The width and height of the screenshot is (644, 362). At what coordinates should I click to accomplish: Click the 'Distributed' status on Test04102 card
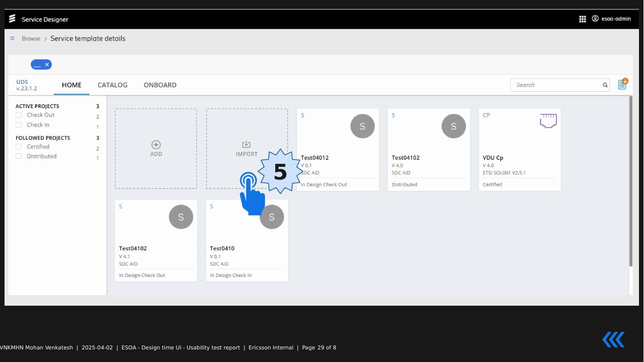(405, 185)
